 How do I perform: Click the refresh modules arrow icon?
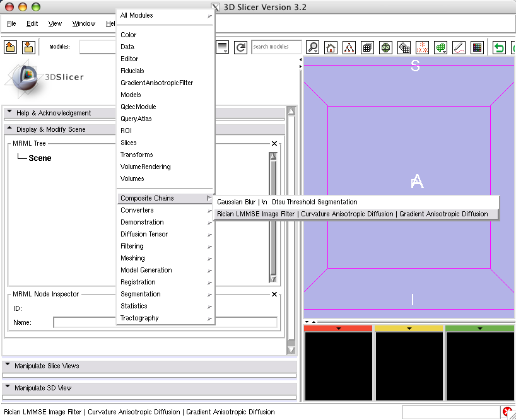tap(240, 47)
